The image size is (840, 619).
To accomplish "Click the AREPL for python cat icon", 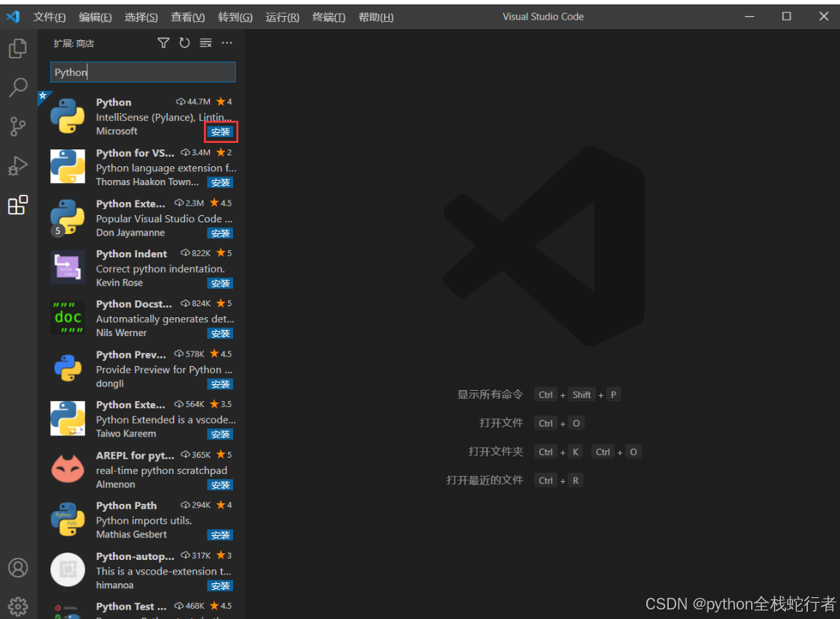I will click(68, 468).
